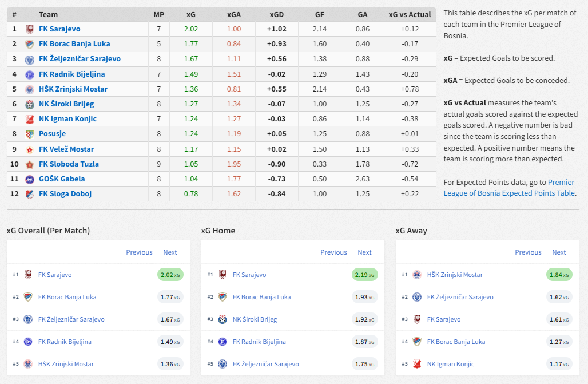
Task: Open Posusje team link
Action: pyautogui.click(x=52, y=134)
